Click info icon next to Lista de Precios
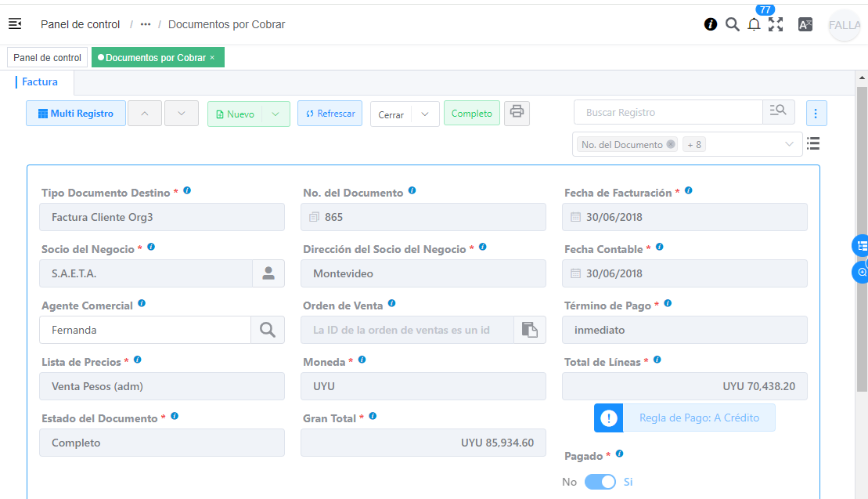This screenshot has width=868, height=499. coord(137,360)
